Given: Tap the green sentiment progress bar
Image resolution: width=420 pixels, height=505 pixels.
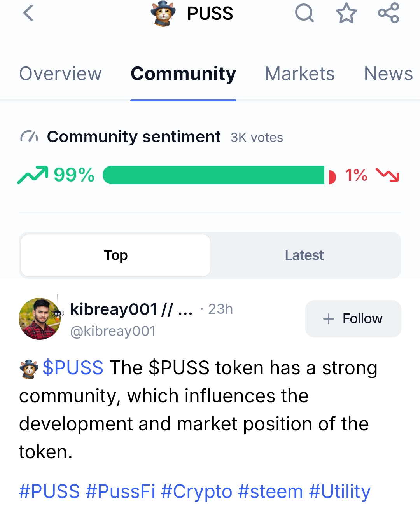Looking at the screenshot, I should click(213, 175).
